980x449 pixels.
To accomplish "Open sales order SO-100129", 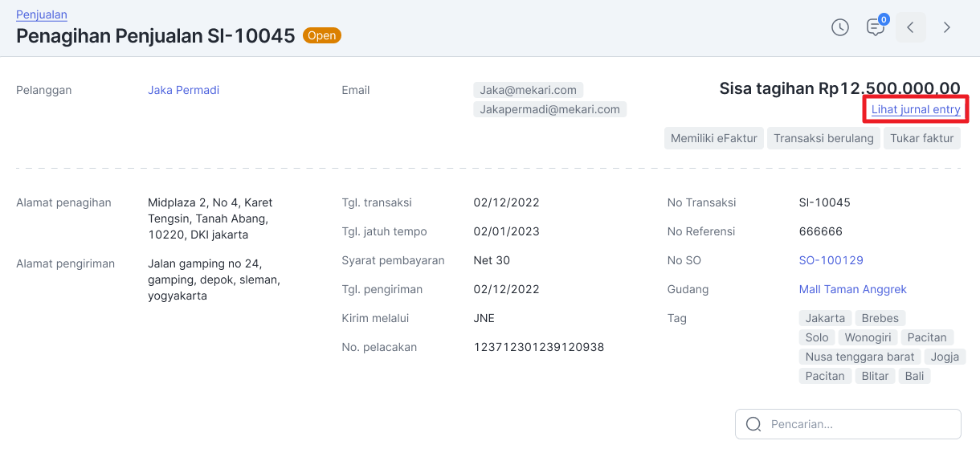I will coord(831,260).
